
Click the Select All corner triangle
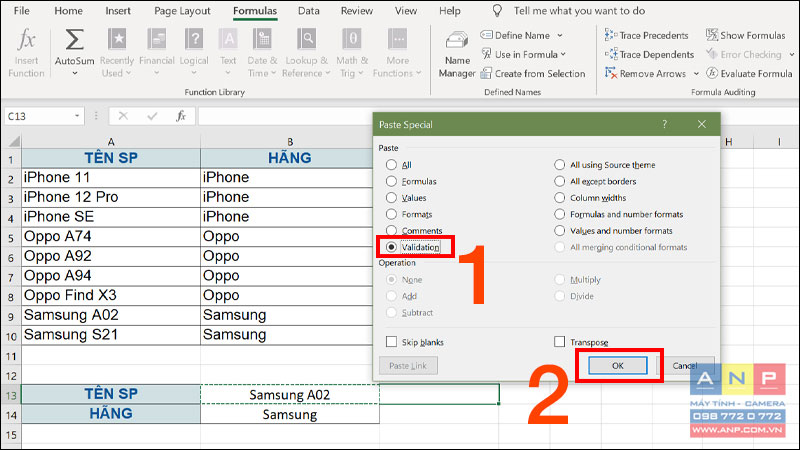tap(14, 141)
